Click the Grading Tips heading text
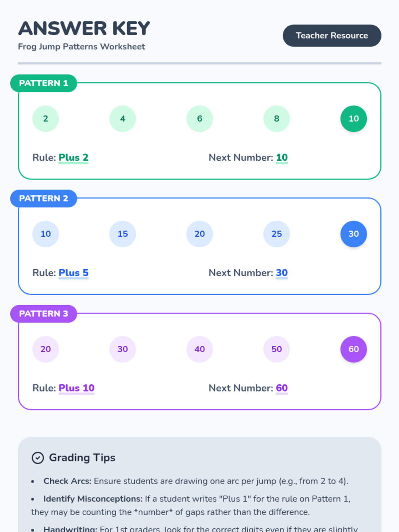Viewport: 399px width, 532px height. point(82,458)
